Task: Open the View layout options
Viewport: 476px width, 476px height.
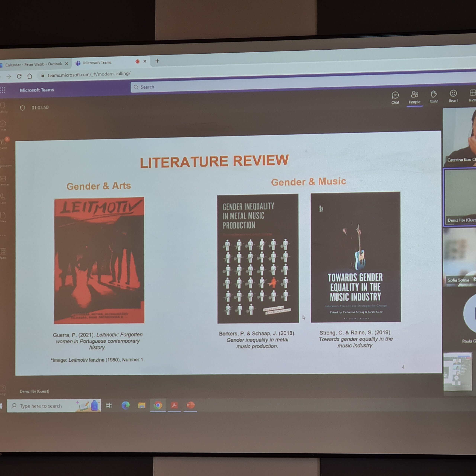Action: click(x=472, y=95)
